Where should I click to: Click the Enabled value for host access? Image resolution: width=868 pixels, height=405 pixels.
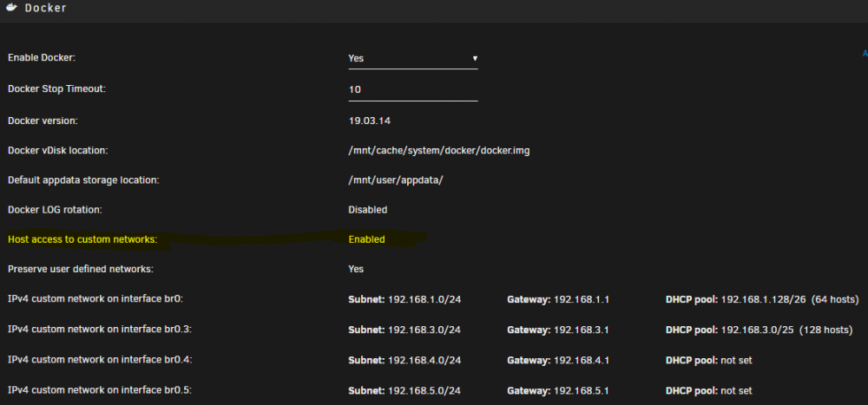click(x=366, y=239)
